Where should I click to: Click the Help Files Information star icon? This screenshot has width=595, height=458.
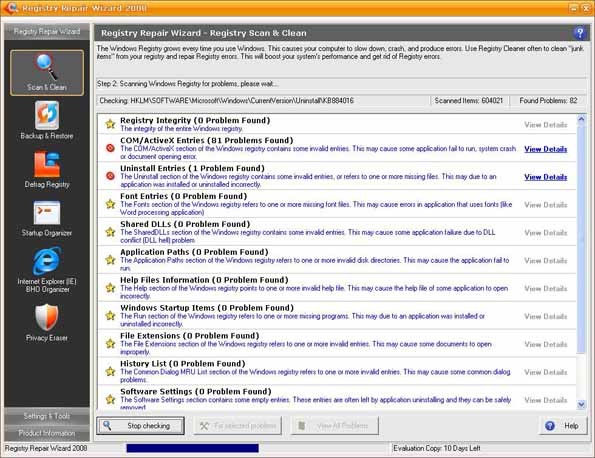[110, 288]
